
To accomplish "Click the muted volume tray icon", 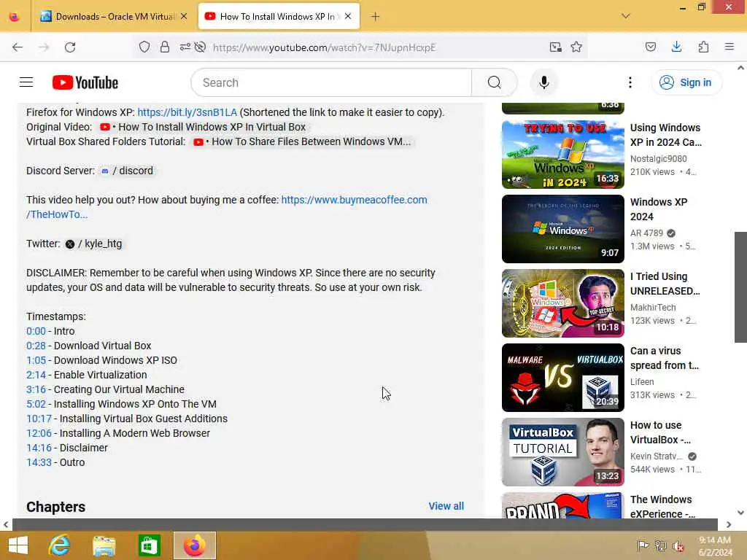I will tap(678, 545).
